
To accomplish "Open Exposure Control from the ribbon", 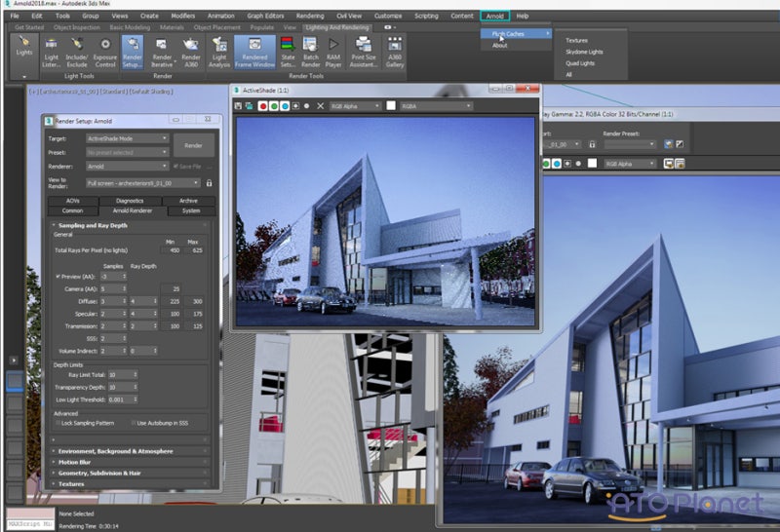I will pyautogui.click(x=105, y=53).
